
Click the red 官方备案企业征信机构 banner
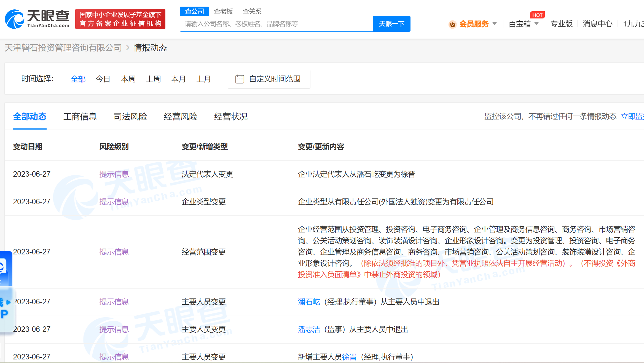pos(120,19)
